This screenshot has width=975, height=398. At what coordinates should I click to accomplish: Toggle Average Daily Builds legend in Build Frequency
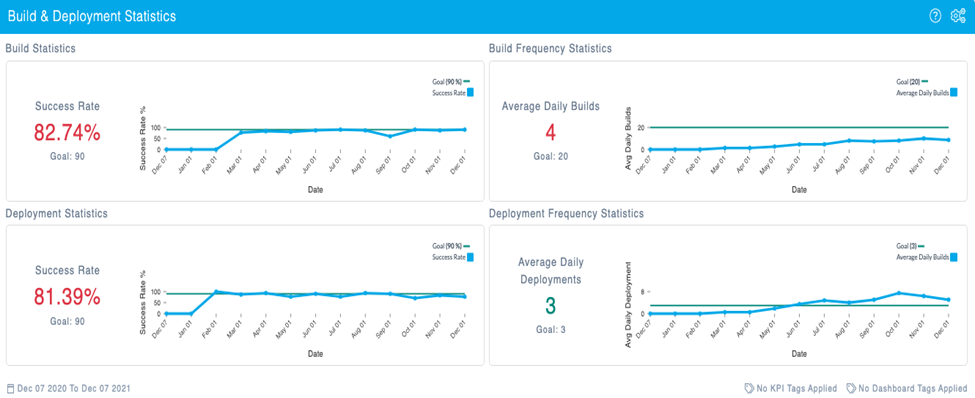tap(926, 92)
